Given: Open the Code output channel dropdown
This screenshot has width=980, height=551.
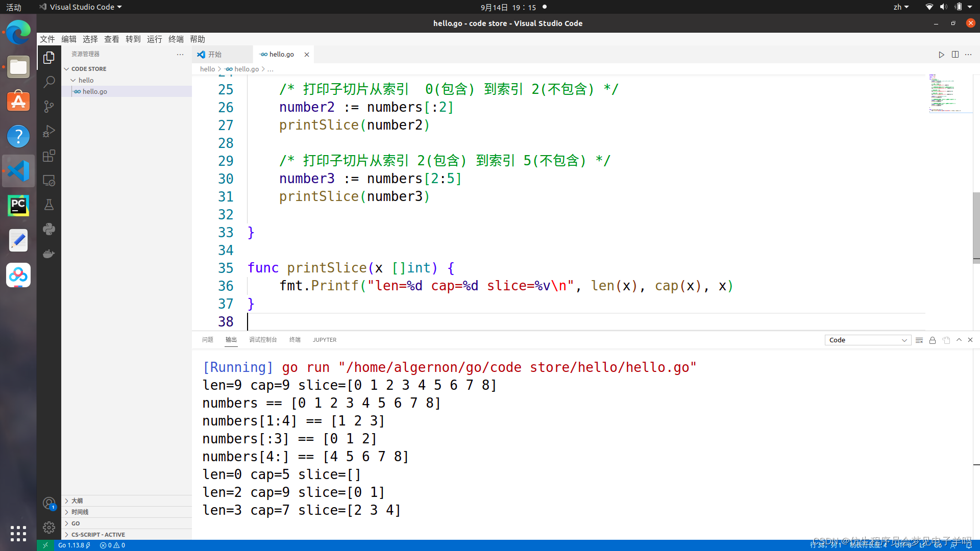Looking at the screenshot, I should coord(868,340).
